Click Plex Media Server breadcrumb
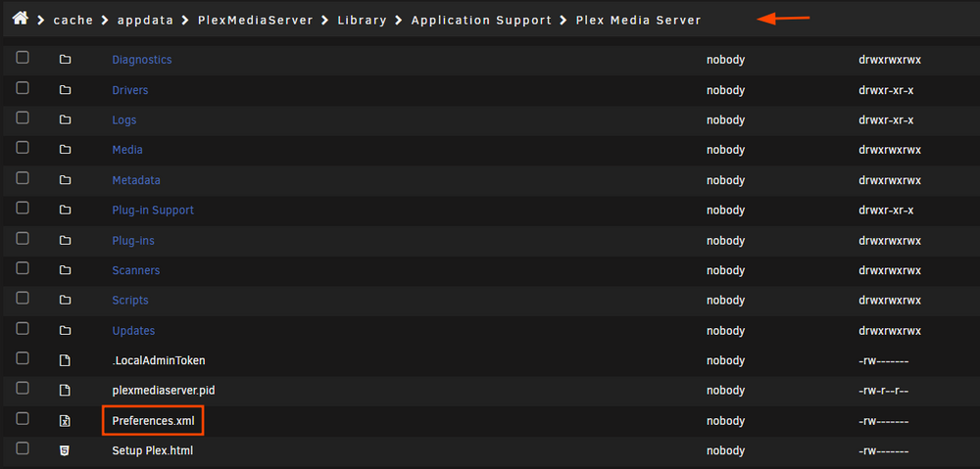This screenshot has height=469, width=980. (x=638, y=20)
